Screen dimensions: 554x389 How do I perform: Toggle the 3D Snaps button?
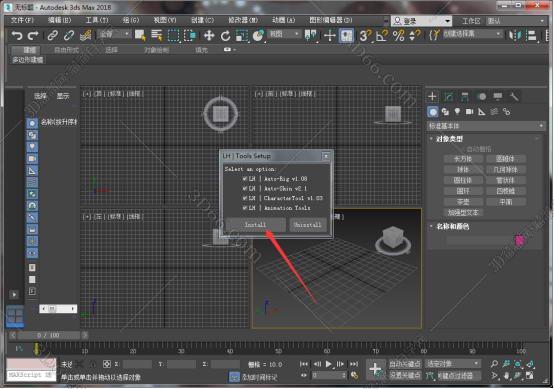point(365,35)
